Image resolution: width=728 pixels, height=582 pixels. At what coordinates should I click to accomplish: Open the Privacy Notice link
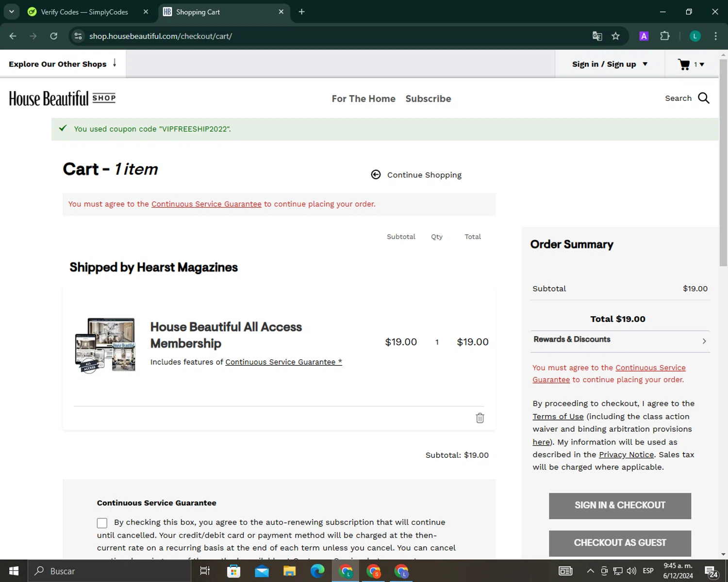626,454
